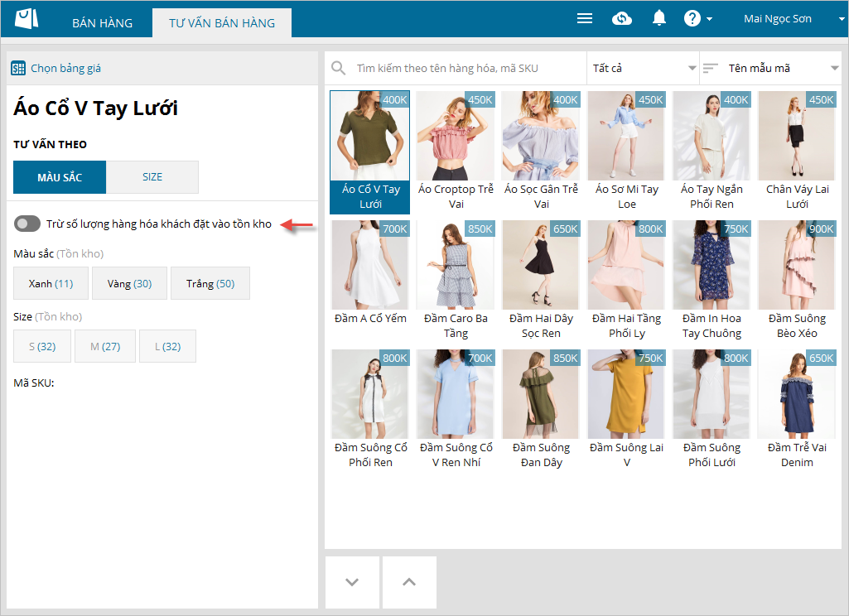Select size M (27)
This screenshot has height=616, width=849.
tap(105, 346)
